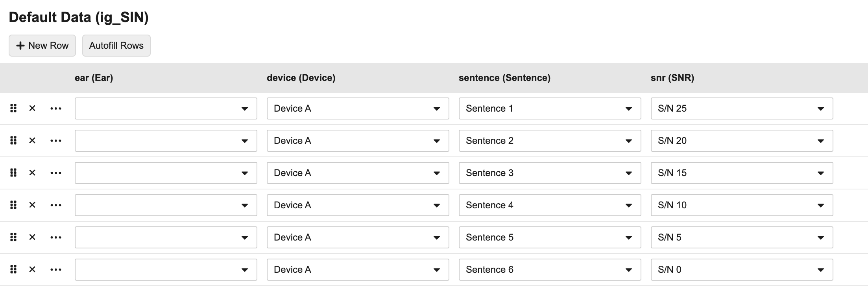868x305 pixels.
Task: Delete the row containing Sentence 2
Action: [x=32, y=140]
